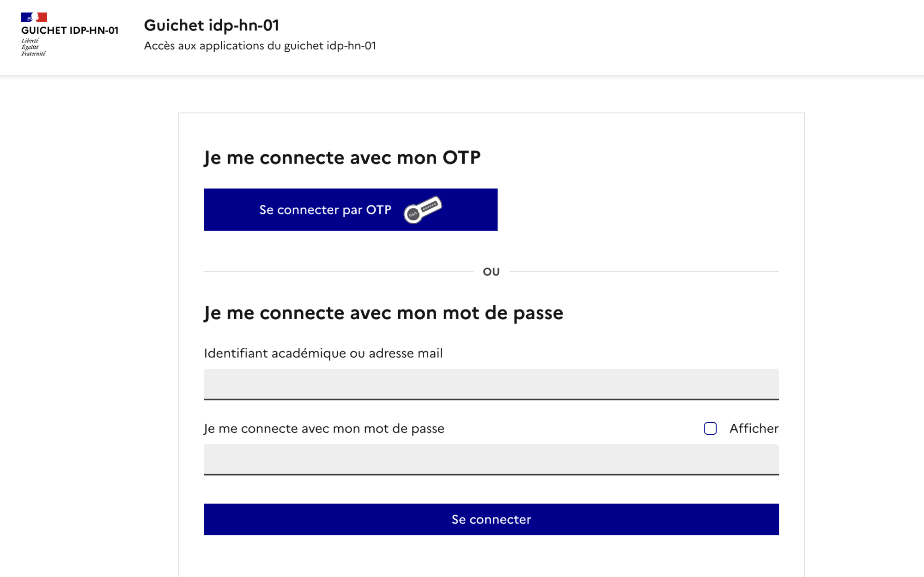The height and width of the screenshot is (577, 924).
Task: Click the word Égalité in the motto
Action: tap(30, 47)
